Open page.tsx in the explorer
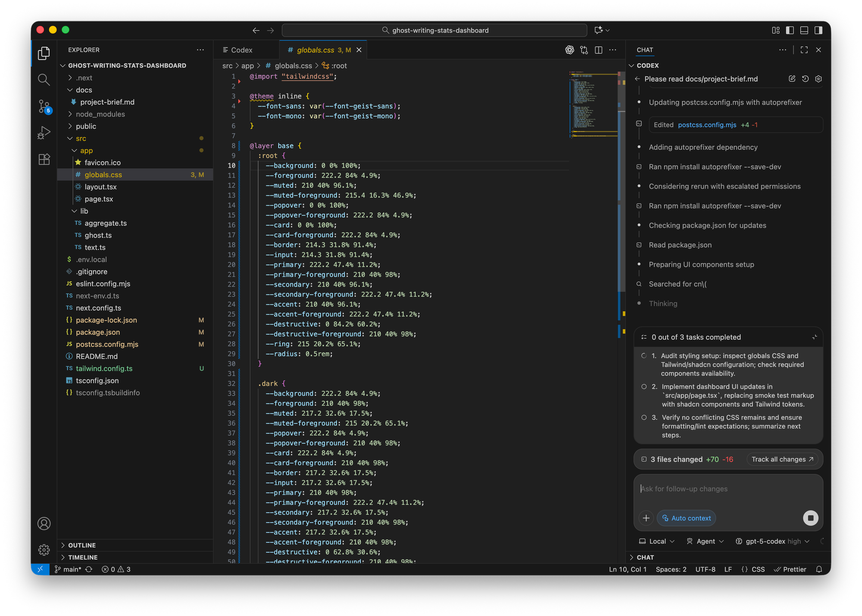The width and height of the screenshot is (862, 616). click(99, 199)
